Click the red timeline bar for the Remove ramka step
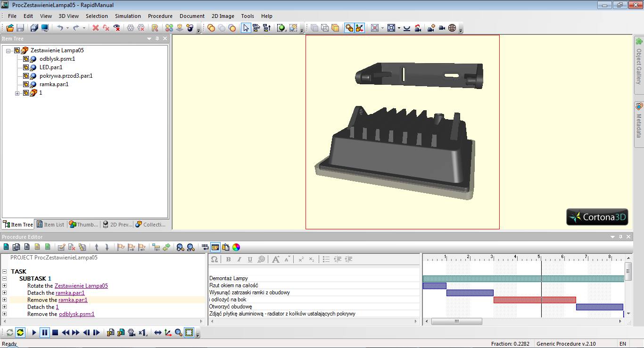The width and height of the screenshot is (644, 348). [535, 300]
